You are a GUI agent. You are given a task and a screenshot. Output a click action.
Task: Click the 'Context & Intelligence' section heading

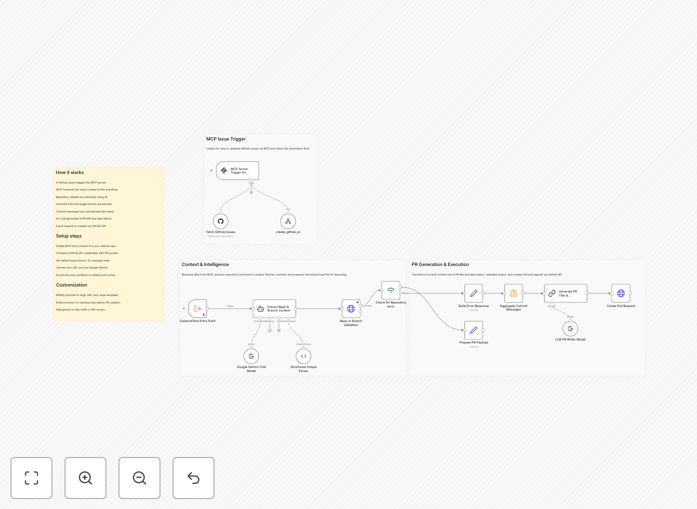[x=205, y=265]
